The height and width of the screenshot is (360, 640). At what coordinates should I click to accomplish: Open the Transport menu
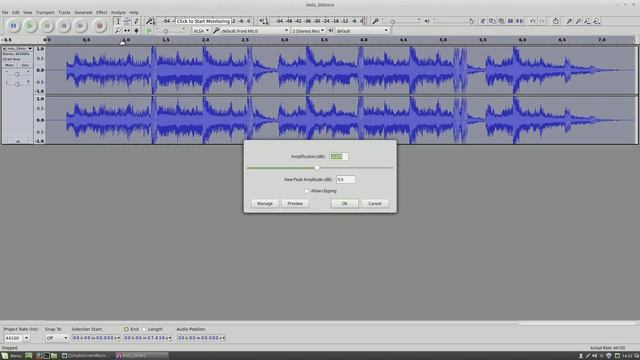click(x=45, y=12)
